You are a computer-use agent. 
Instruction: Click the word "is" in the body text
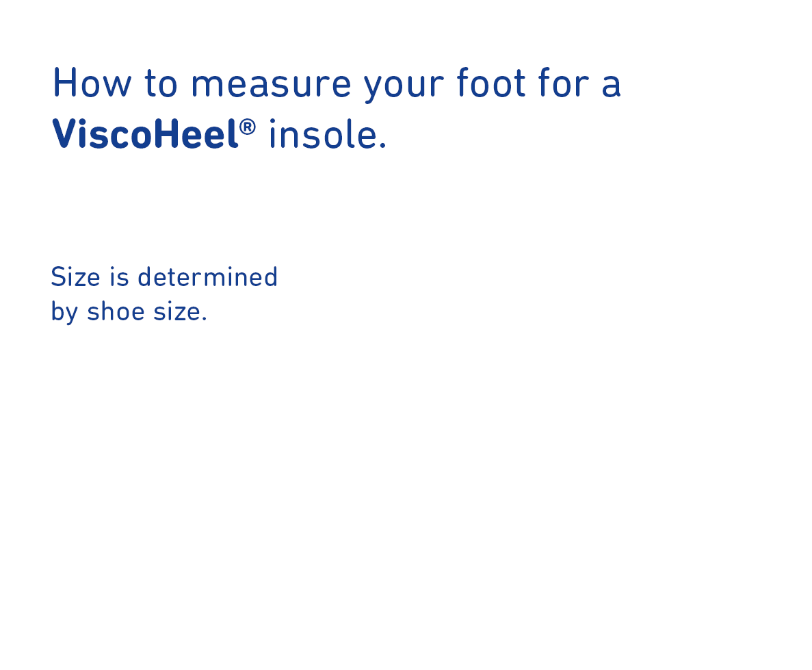pos(120,277)
